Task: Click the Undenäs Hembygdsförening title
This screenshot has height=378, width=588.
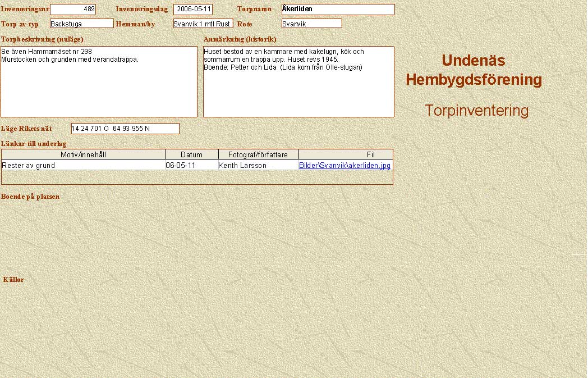Action: pyautogui.click(x=474, y=70)
